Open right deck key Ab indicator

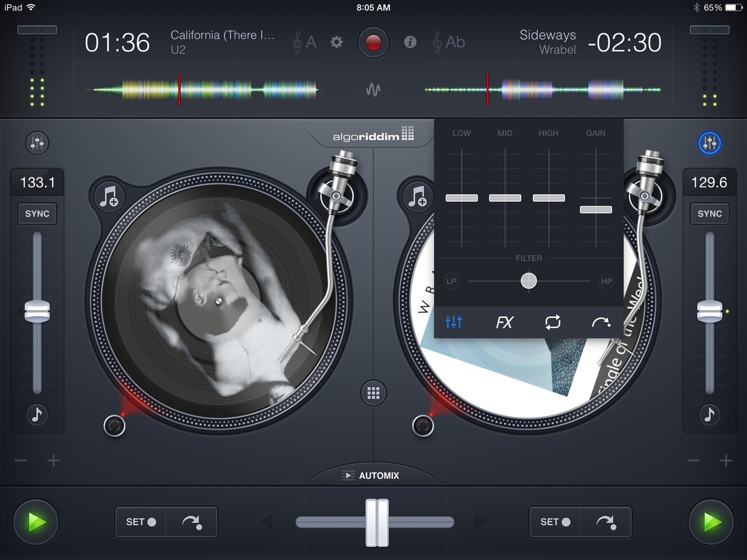click(449, 42)
